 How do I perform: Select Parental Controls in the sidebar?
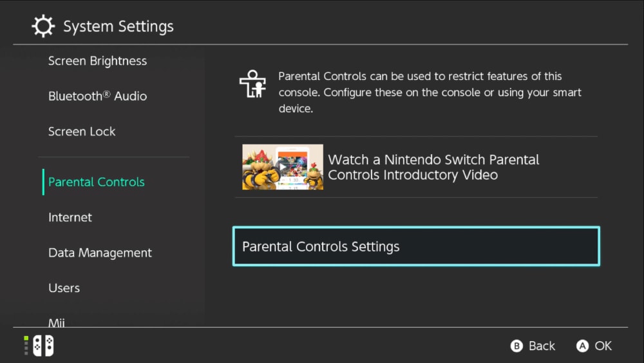point(97,182)
